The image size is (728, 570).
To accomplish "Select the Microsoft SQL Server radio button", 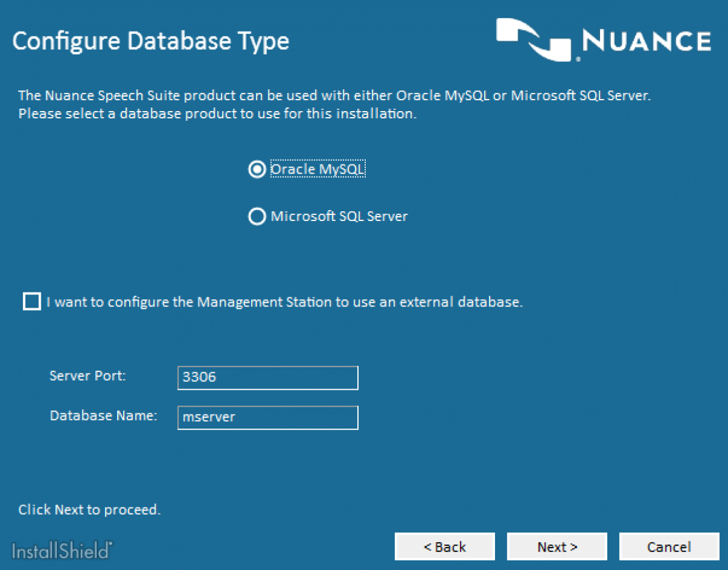I will click(x=257, y=216).
